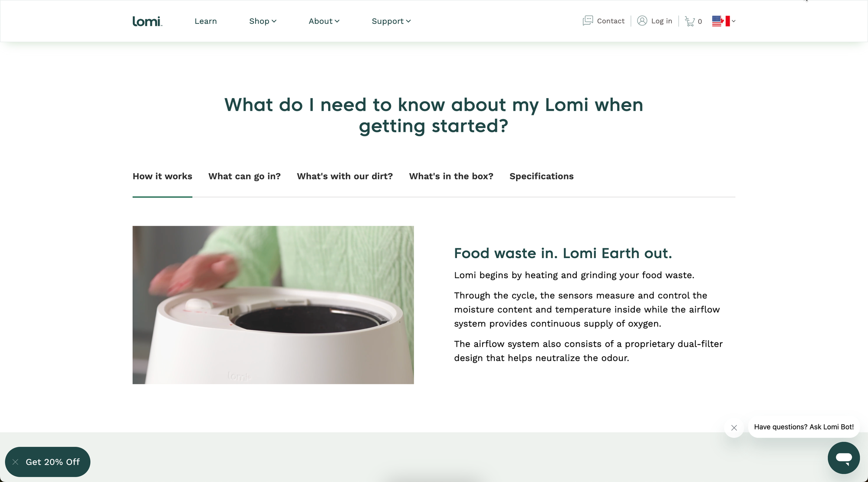Expand the Shop dropdown menu
868x482 pixels.
tap(263, 21)
